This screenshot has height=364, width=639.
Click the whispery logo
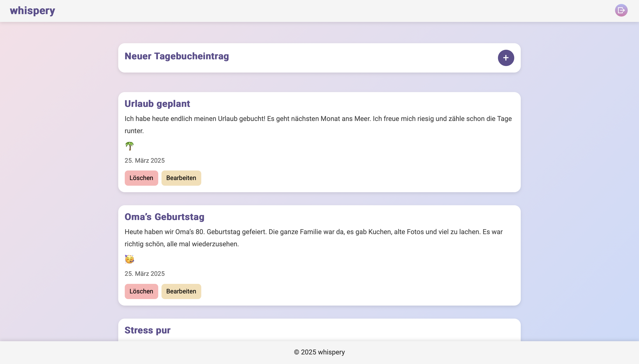[x=33, y=10]
